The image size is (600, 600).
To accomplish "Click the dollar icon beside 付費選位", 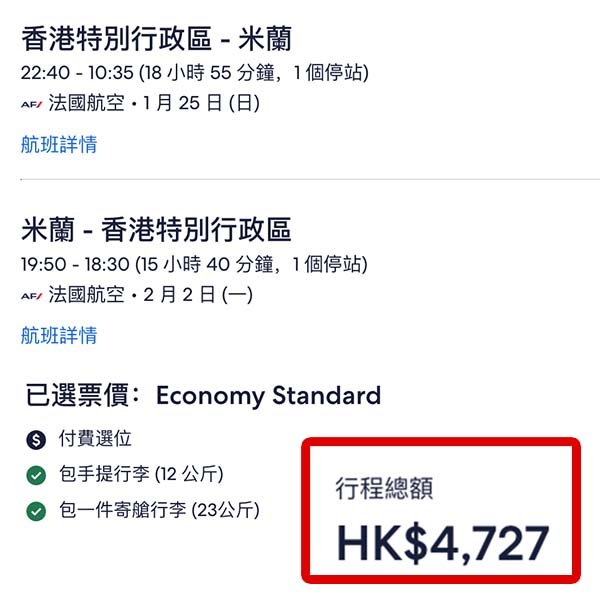I will 37,440.
